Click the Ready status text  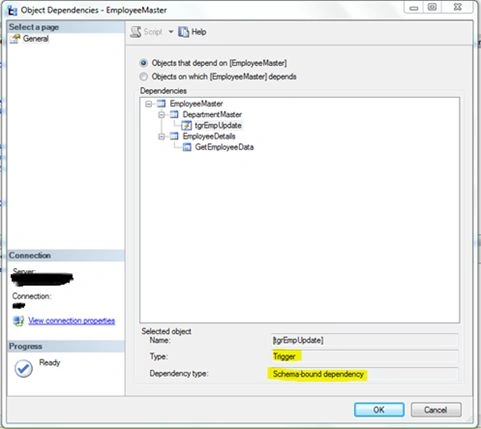point(50,363)
